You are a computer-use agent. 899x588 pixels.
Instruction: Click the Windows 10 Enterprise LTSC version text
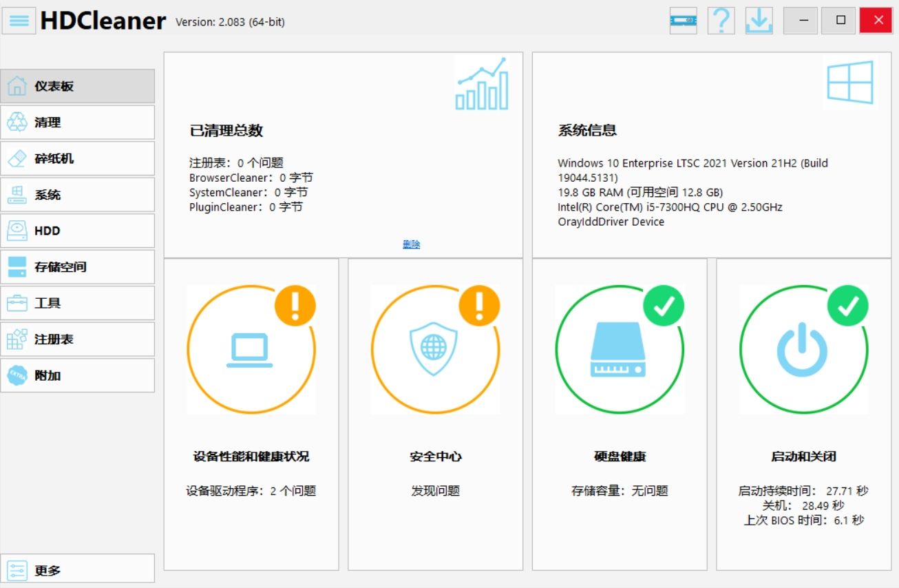tap(693, 170)
